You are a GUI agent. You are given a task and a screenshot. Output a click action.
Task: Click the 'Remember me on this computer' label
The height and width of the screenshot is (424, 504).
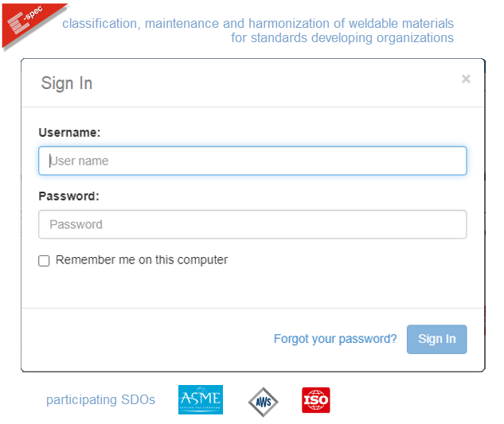142,260
